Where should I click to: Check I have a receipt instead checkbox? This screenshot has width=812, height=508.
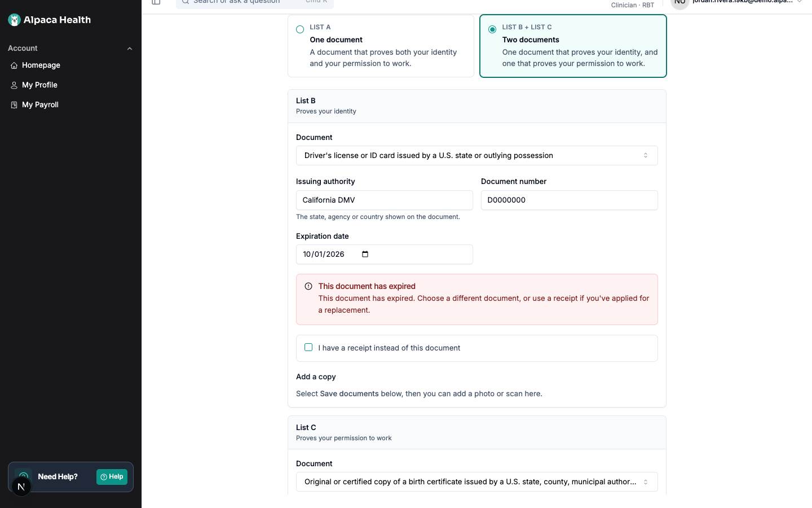[x=308, y=347]
